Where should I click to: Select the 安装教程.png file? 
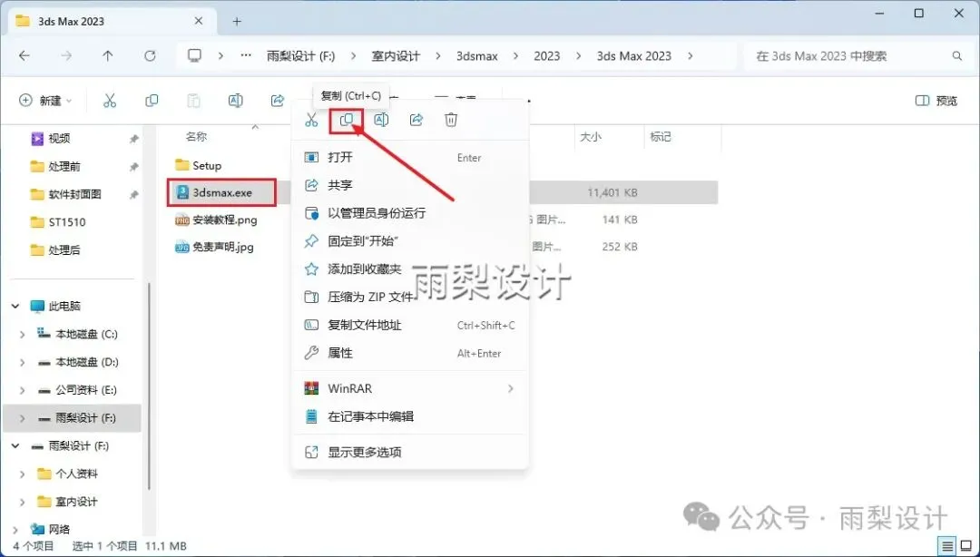[216, 220]
